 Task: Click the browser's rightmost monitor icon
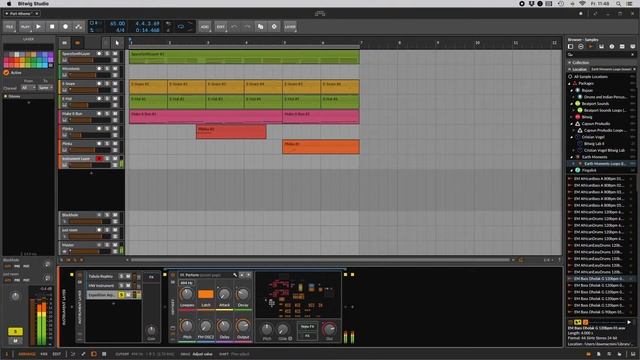click(x=633, y=47)
